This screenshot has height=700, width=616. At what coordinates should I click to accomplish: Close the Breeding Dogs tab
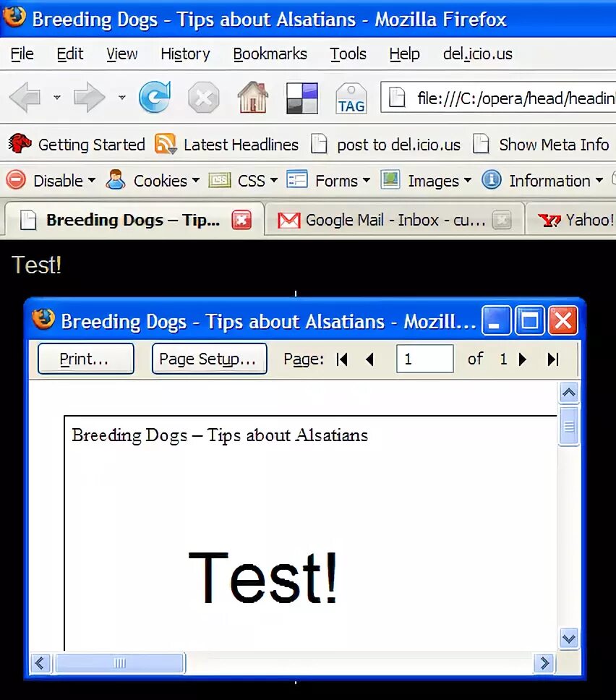(x=241, y=220)
